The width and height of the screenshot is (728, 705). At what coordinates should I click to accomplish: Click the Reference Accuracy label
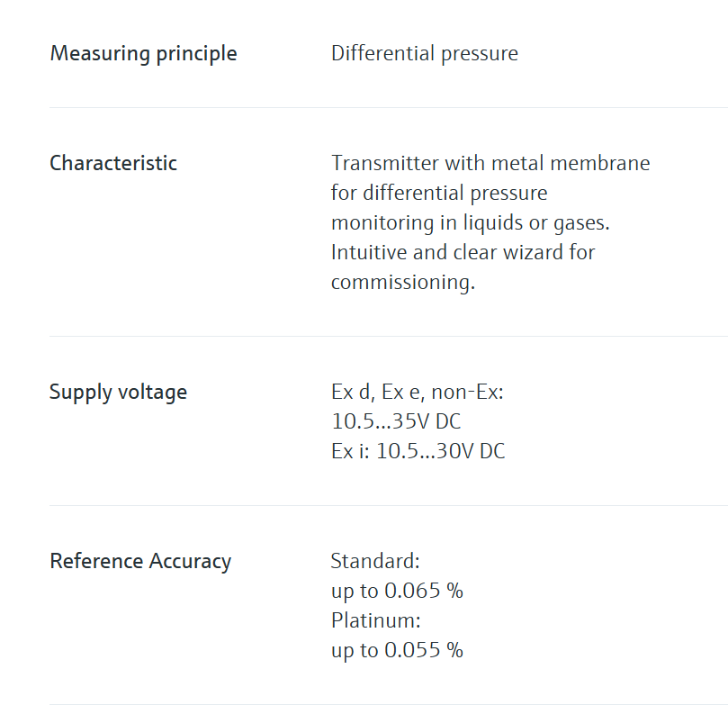point(140,562)
